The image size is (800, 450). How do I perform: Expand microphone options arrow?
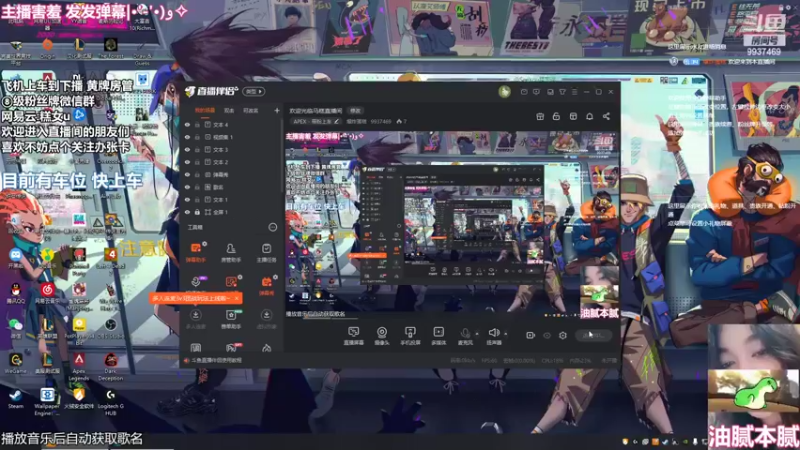[477, 334]
